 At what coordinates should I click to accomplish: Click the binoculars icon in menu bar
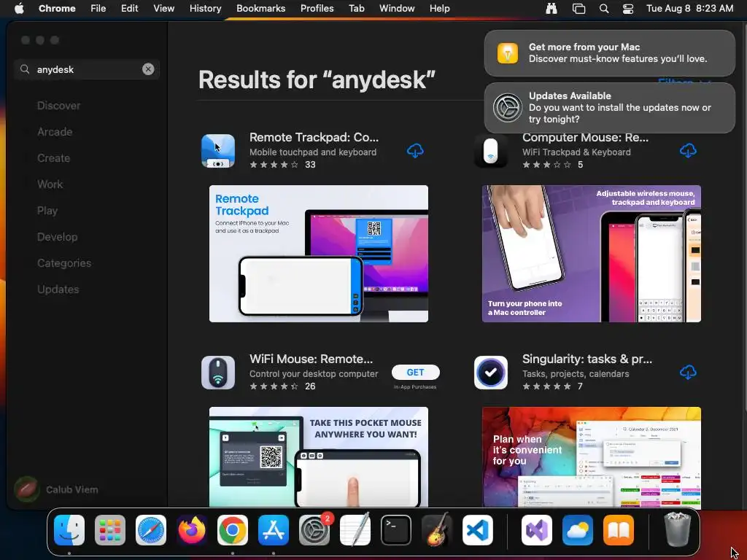tap(551, 8)
